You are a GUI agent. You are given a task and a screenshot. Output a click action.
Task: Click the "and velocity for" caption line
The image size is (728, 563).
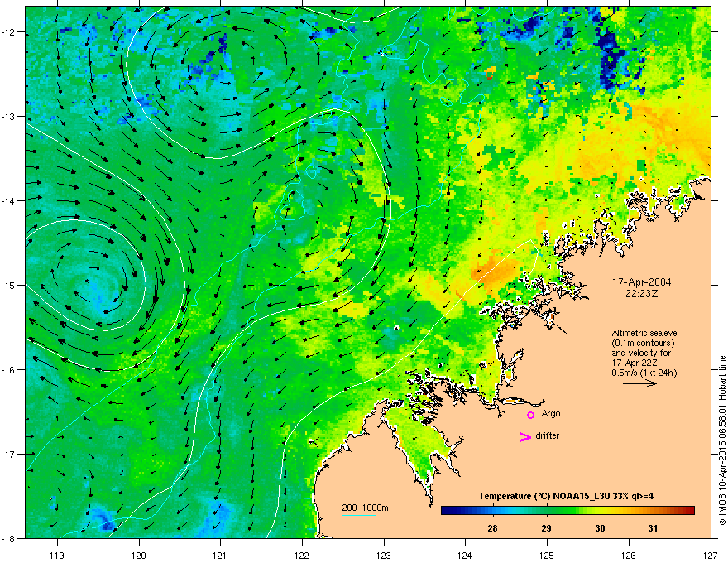click(640, 353)
